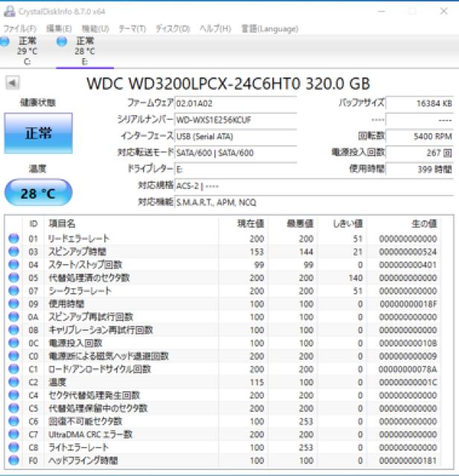
Task: Click the features field S.M.A.R.T., APM, NCQ
Action: pos(314,202)
